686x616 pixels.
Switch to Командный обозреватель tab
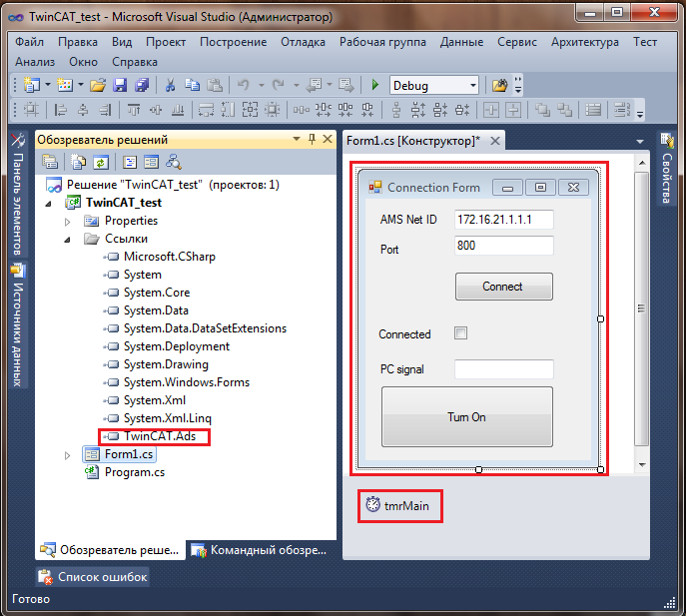260,550
